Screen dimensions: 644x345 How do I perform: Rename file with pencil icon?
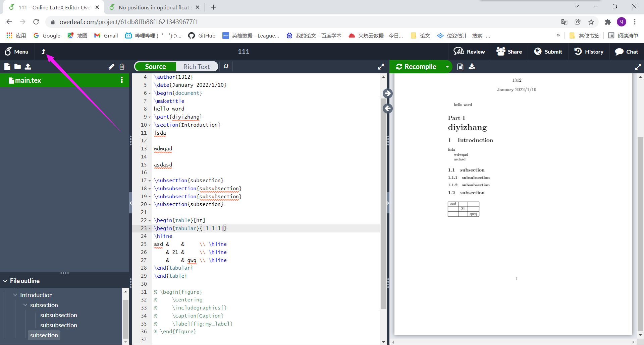pyautogui.click(x=111, y=67)
